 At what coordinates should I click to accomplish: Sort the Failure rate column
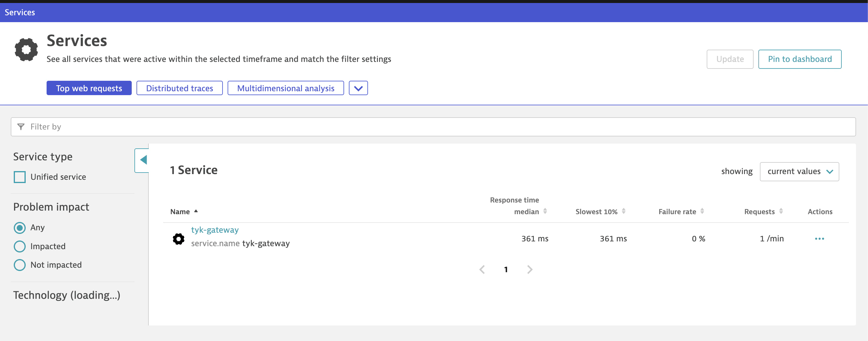pyautogui.click(x=703, y=211)
